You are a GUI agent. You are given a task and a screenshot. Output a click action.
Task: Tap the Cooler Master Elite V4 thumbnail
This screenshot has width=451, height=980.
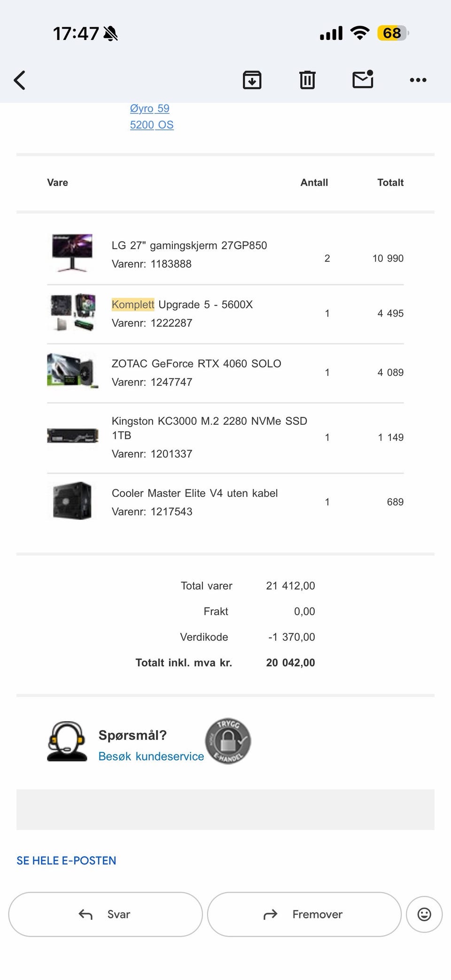click(x=72, y=500)
